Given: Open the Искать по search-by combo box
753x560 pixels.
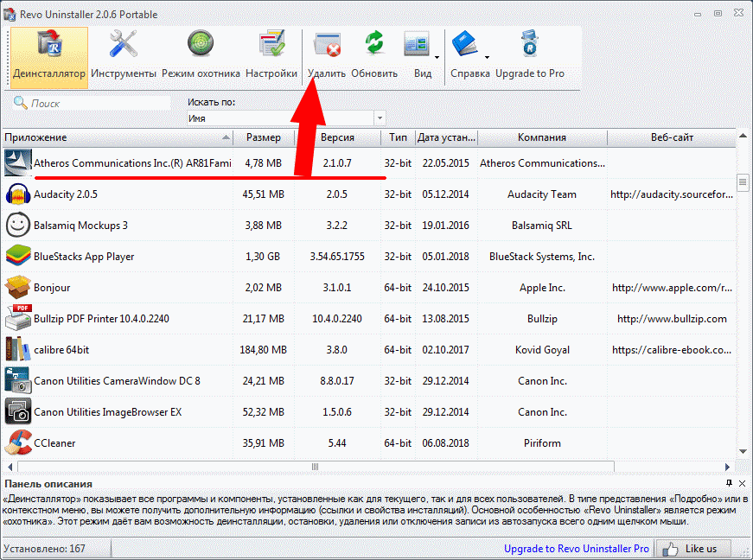Looking at the screenshot, I should 285,118.
